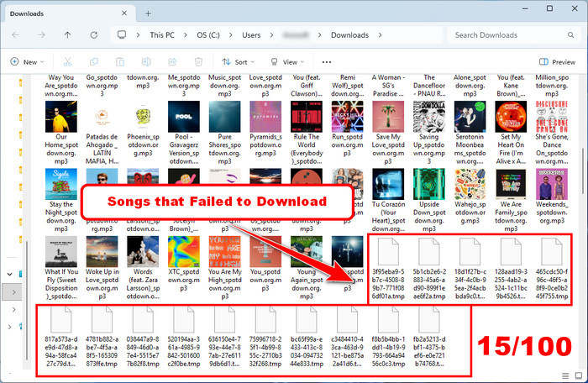The width and height of the screenshot is (588, 383).
Task: Select Upside Down_spotdown.org.mp3 file
Action: 429,200
